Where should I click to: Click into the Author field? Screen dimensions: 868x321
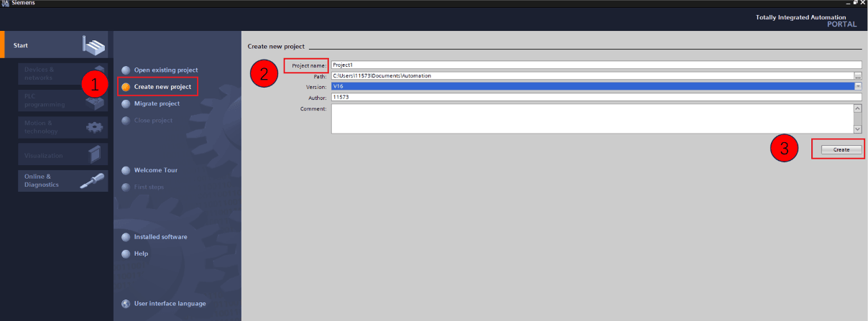pyautogui.click(x=596, y=97)
